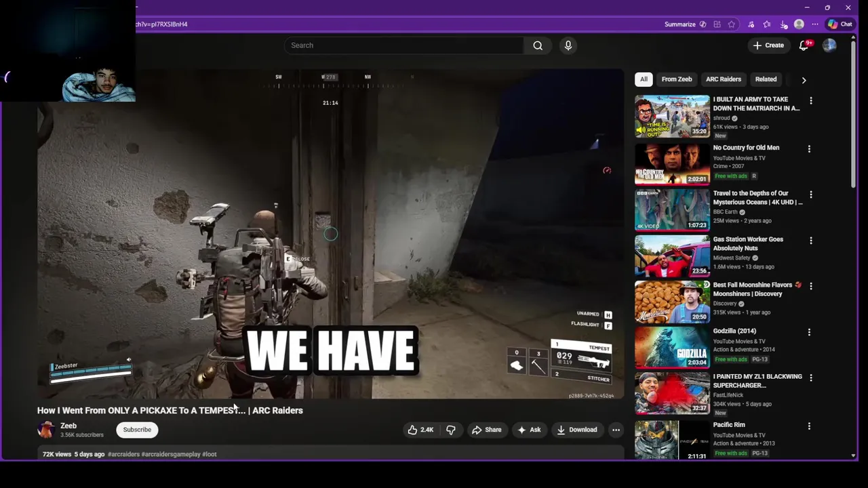Open options for ZL1 BLACKWING video
Image resolution: width=868 pixels, height=488 pixels.
810,378
